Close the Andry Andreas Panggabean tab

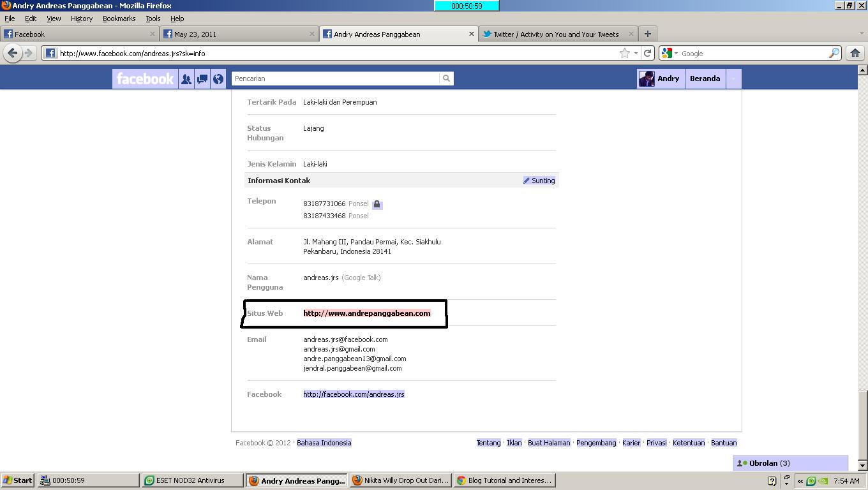click(x=472, y=34)
